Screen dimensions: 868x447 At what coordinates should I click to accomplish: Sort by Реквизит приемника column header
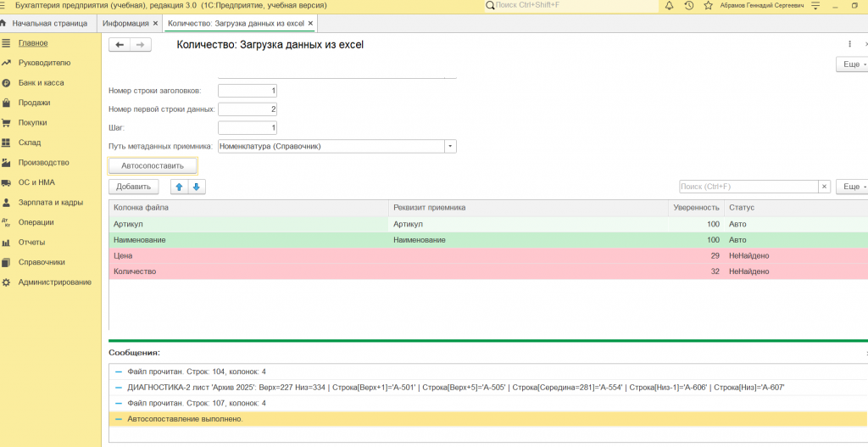click(529, 208)
